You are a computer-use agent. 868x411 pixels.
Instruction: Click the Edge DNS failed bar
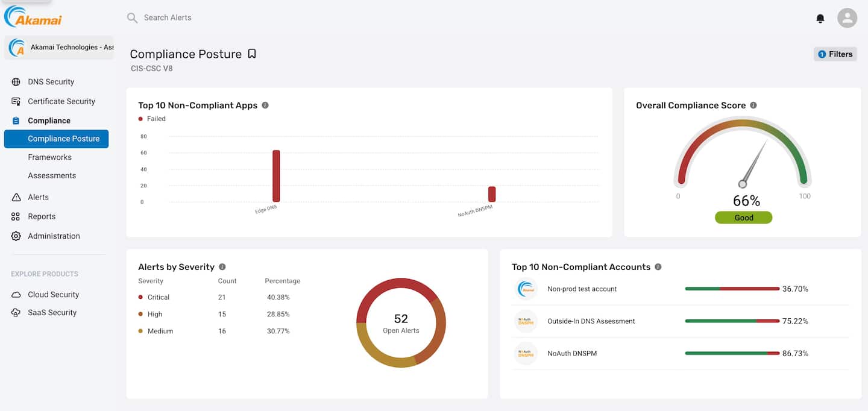tap(276, 176)
